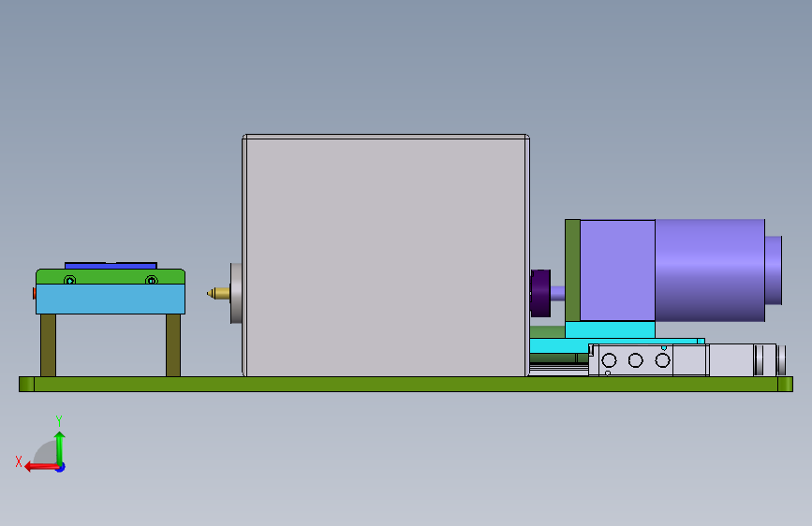
Task: Select the long green base plate
Action: tap(406, 384)
